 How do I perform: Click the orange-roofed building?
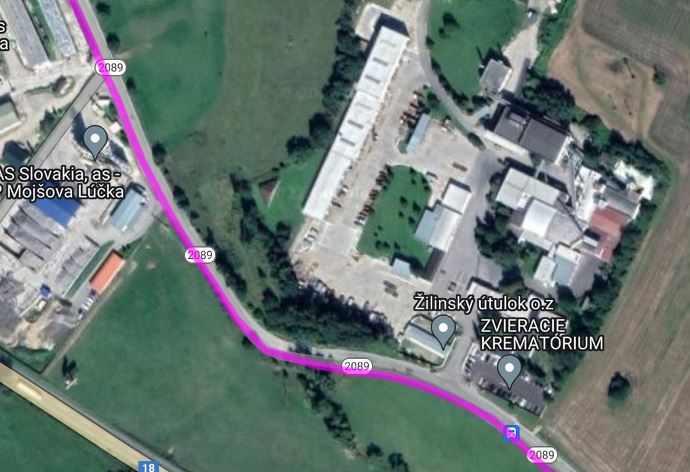click(x=107, y=273)
